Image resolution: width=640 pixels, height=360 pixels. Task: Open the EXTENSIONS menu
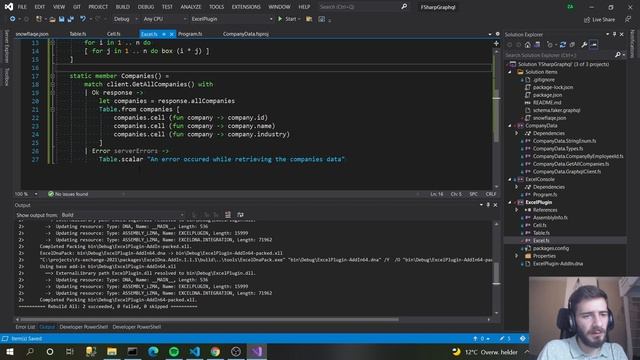(x=246, y=7)
